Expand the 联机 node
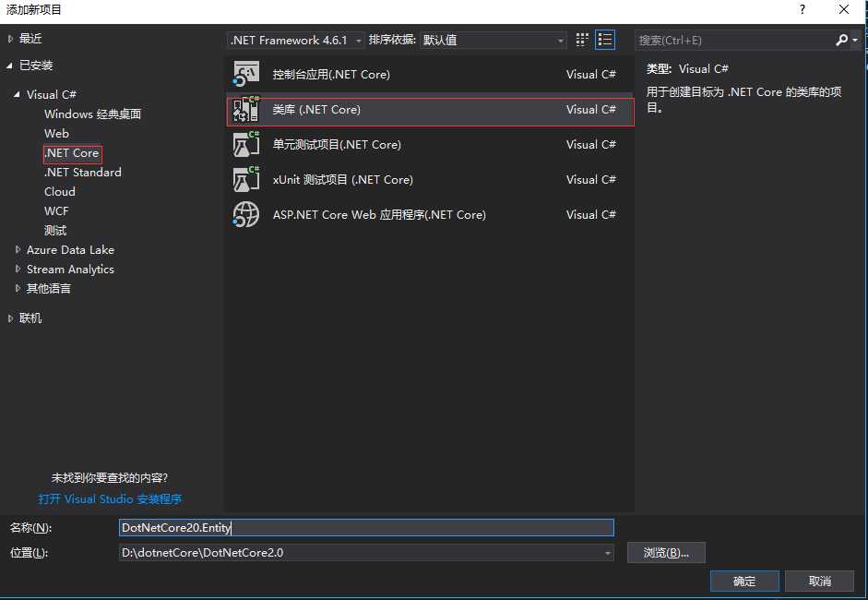 click(x=10, y=318)
